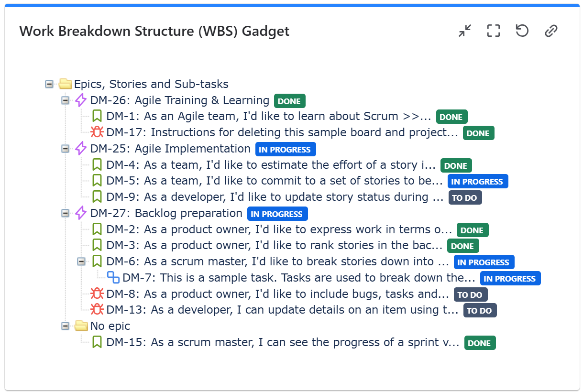Image resolution: width=583 pixels, height=392 pixels.
Task: Collapse the Epics, Stories and Sub-tasks root
Action: [49, 84]
